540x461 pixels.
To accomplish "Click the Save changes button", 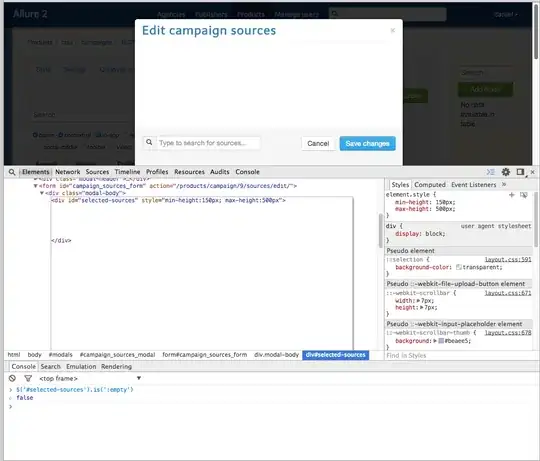I will tap(367, 144).
